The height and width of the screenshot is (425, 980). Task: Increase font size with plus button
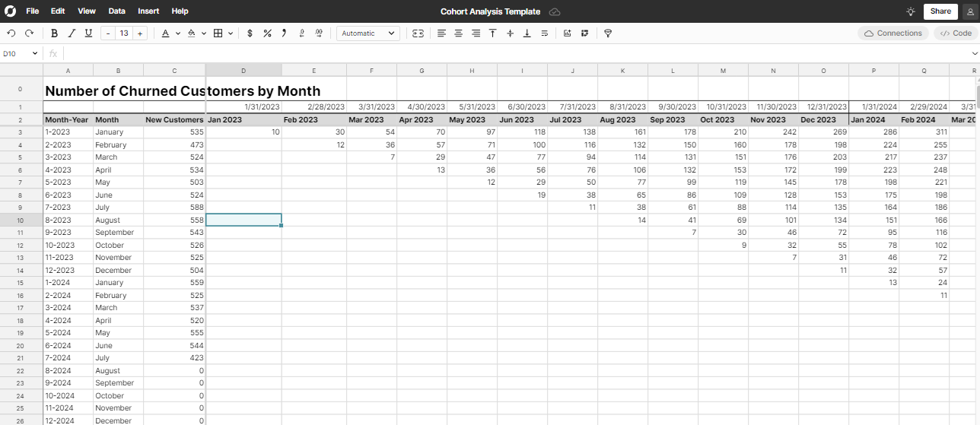[140, 33]
